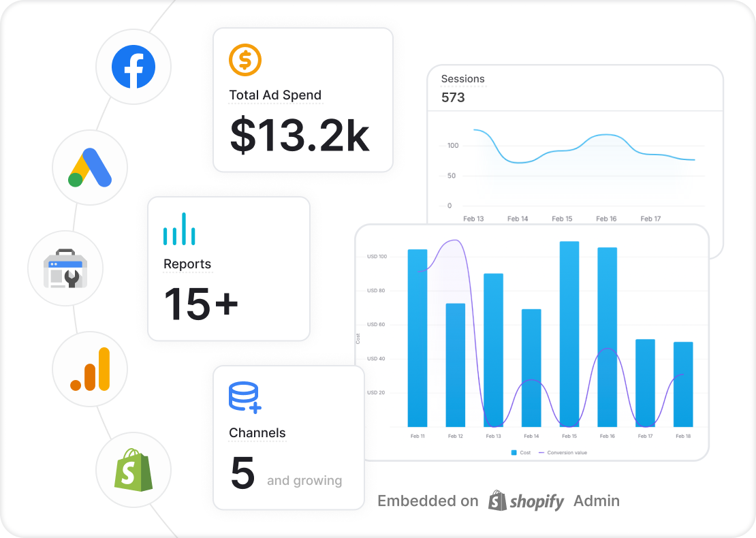Click the USD 20 axis label
Image resolution: width=756 pixels, height=538 pixels.
(376, 392)
